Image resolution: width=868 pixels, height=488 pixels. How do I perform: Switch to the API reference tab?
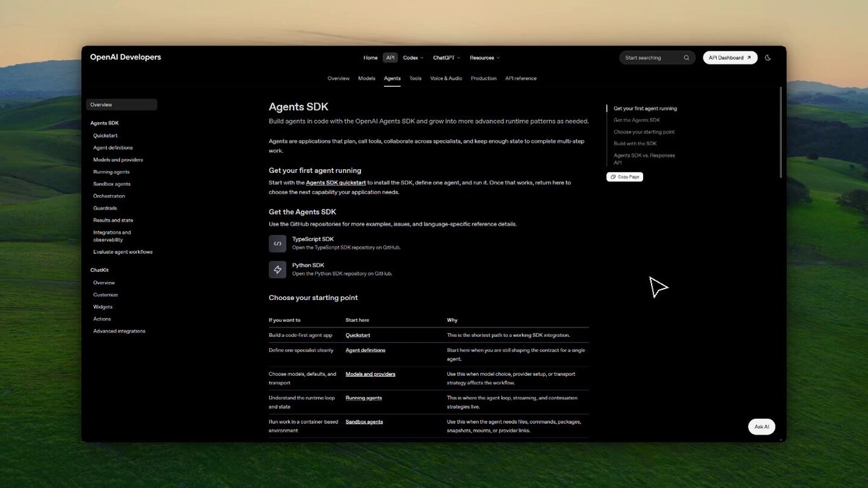click(x=521, y=78)
